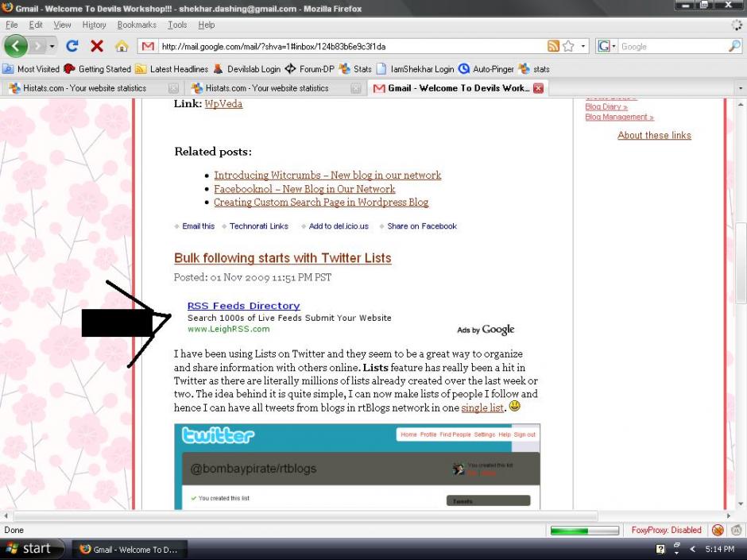Open the capitalized Stats bookmark

(x=355, y=69)
